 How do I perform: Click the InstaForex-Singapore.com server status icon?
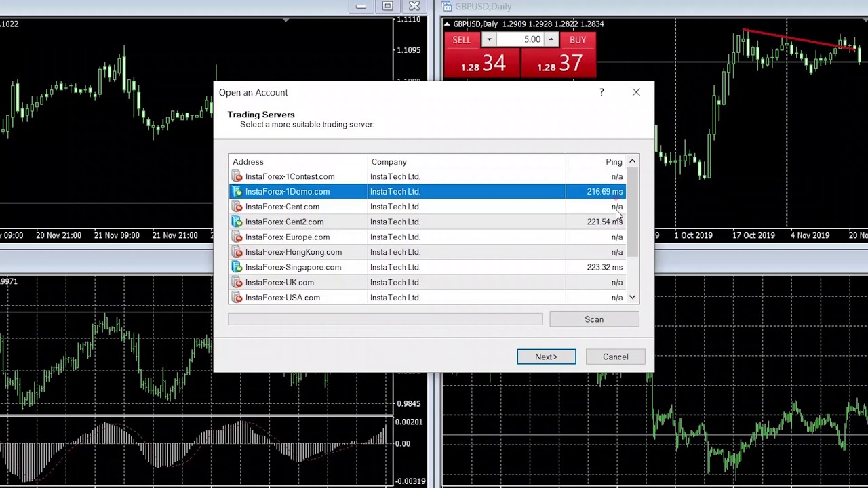(237, 267)
